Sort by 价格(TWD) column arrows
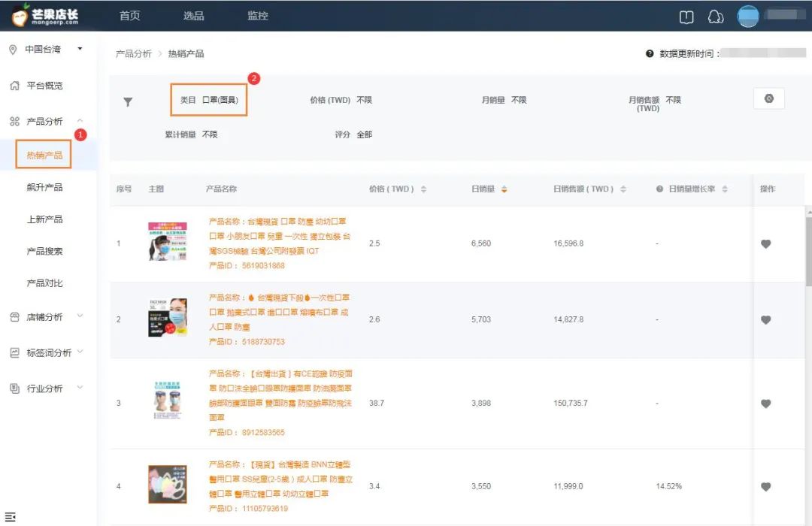This screenshot has width=812, height=526. pos(423,189)
